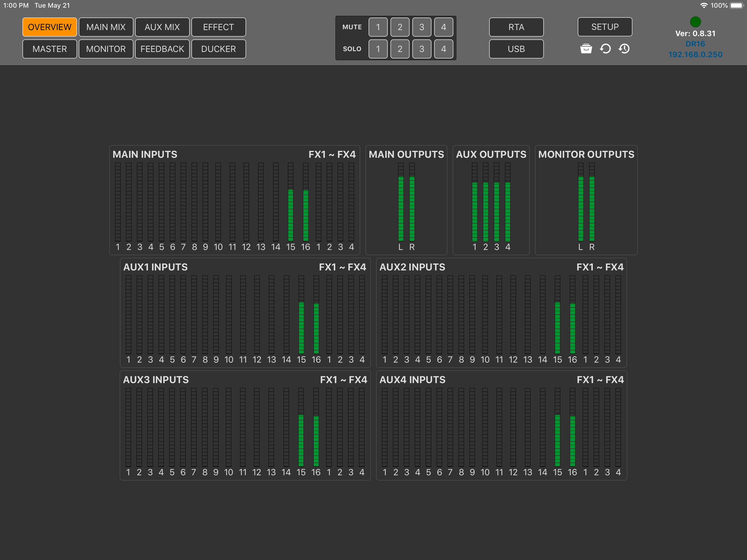The image size is (747, 560).
Task: Open the RTA analyzer
Action: (x=516, y=27)
